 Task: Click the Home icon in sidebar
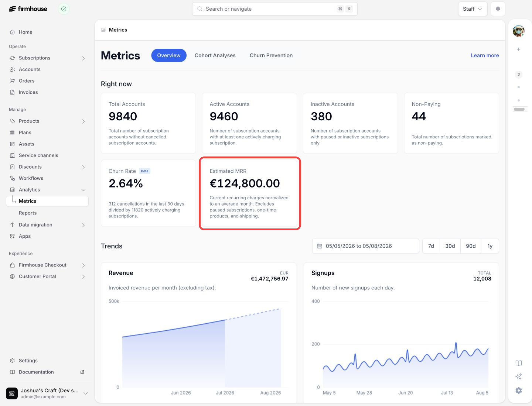[13, 32]
